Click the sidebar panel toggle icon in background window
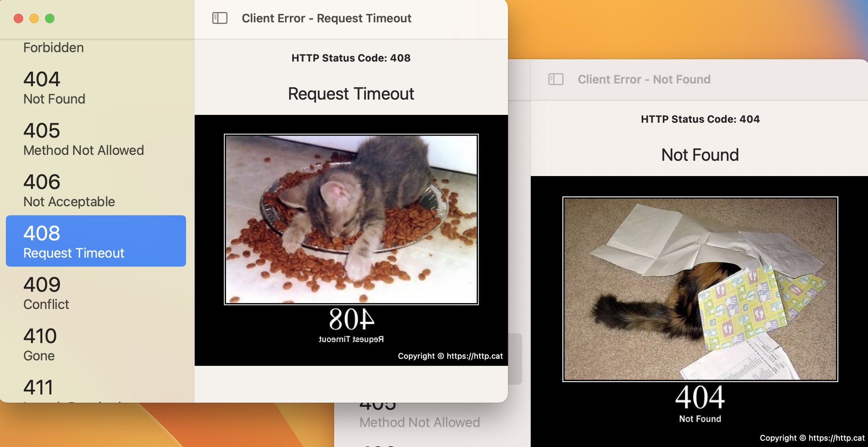 coord(555,79)
